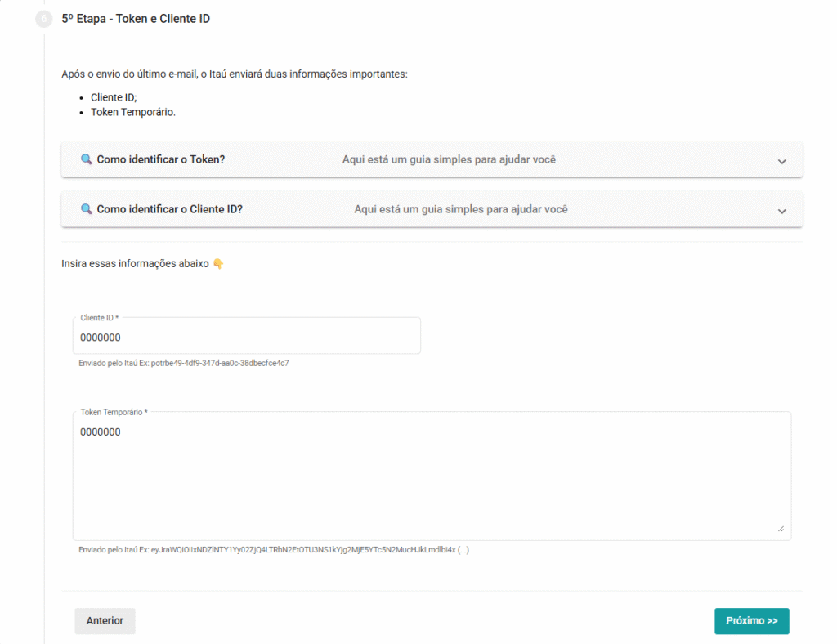Click the Cliente ID example hint text
The height and width of the screenshot is (644, 837).
(184, 363)
